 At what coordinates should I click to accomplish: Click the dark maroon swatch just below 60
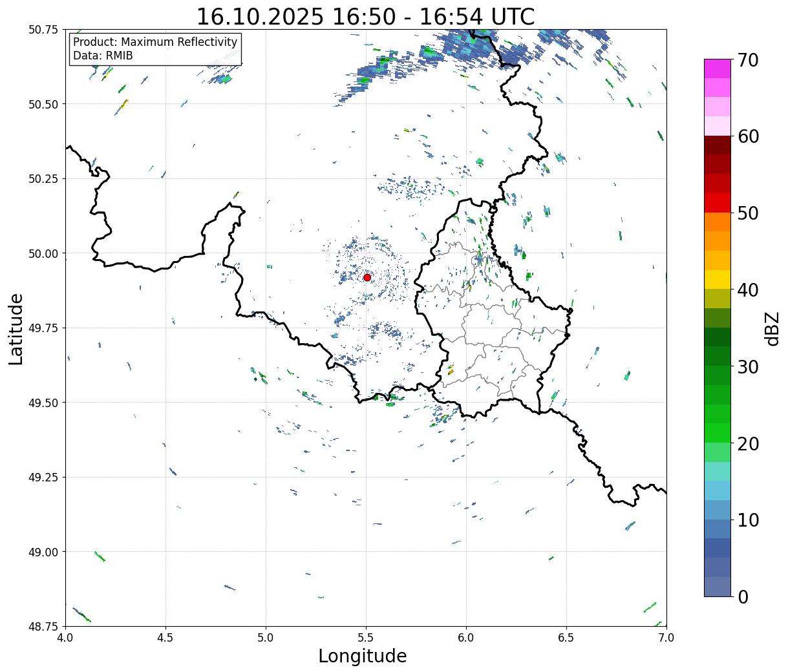click(718, 145)
